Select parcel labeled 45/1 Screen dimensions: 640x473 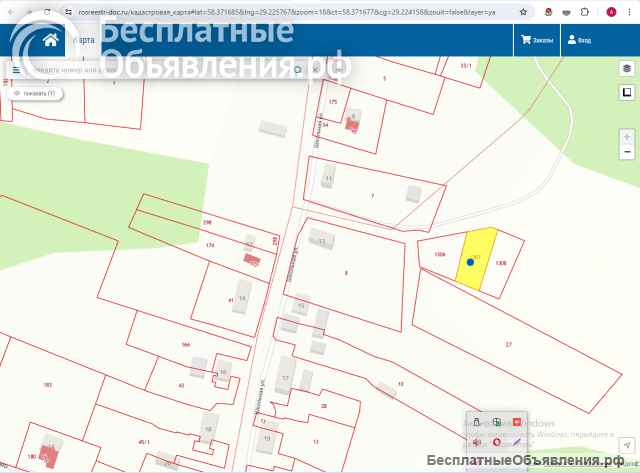click(144, 442)
